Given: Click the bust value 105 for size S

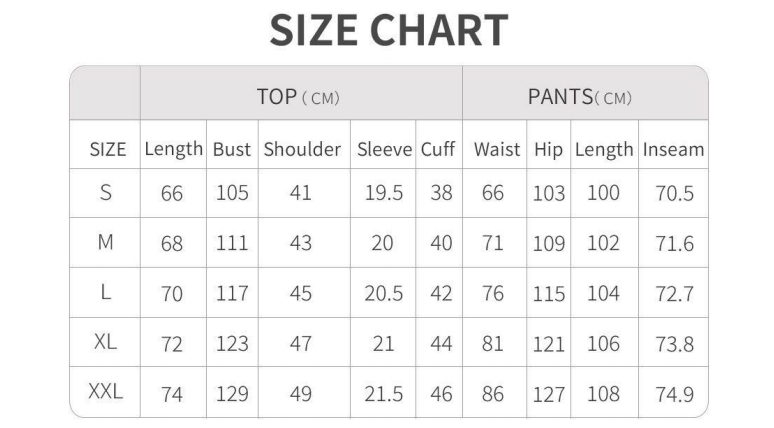Looking at the screenshot, I should 232,194.
